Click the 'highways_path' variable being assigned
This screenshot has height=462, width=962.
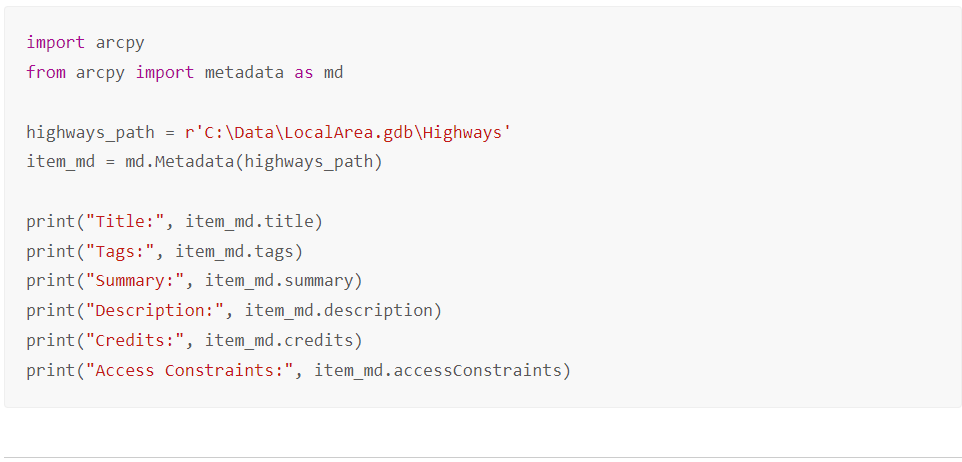point(90,132)
